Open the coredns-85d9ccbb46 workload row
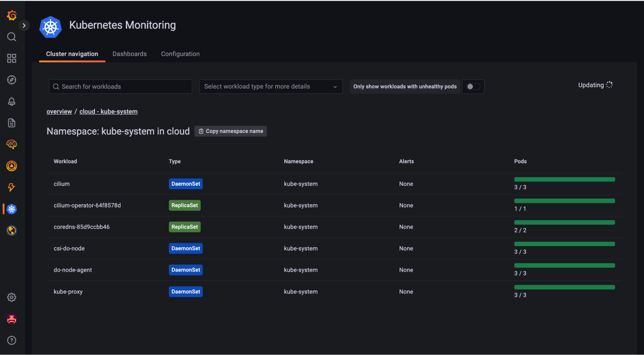This screenshot has width=644, height=355. coord(82,227)
